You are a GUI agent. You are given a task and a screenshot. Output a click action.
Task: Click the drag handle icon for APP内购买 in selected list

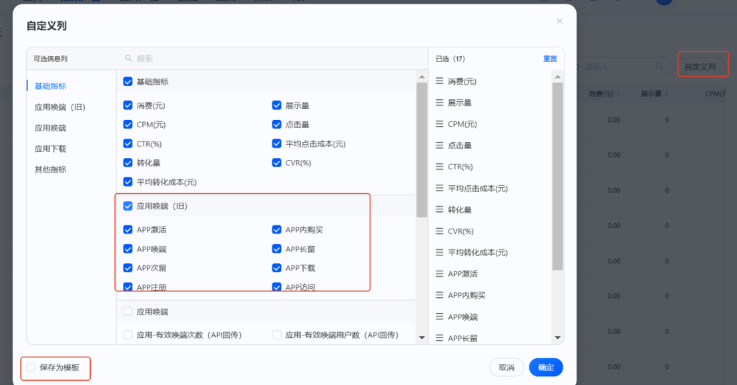[439, 295]
